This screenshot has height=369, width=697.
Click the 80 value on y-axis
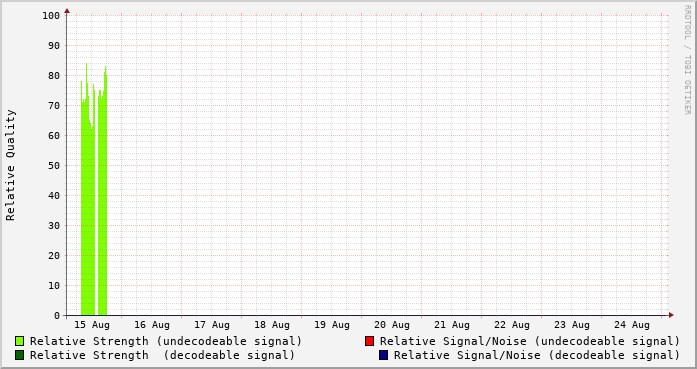click(x=54, y=76)
